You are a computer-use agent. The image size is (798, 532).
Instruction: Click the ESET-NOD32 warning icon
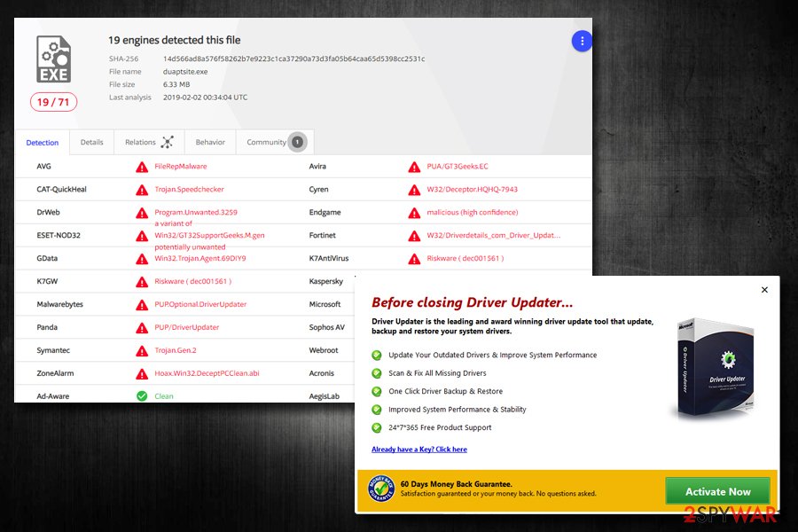[x=142, y=236]
